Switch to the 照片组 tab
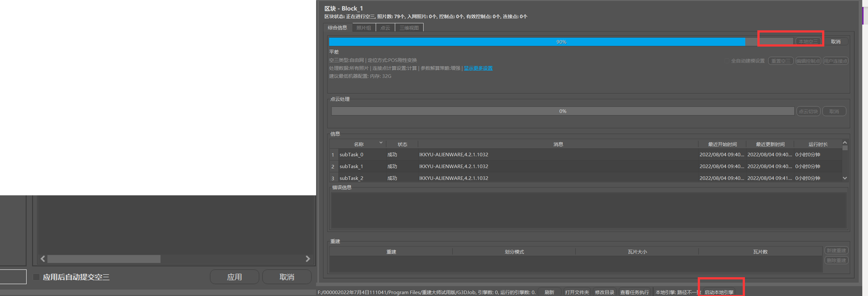This screenshot has width=868, height=296. tap(364, 28)
